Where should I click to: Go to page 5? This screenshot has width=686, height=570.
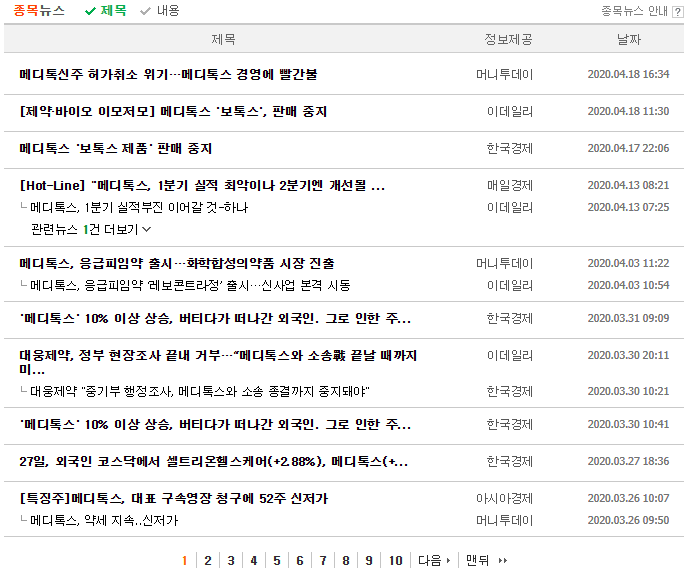[277, 560]
